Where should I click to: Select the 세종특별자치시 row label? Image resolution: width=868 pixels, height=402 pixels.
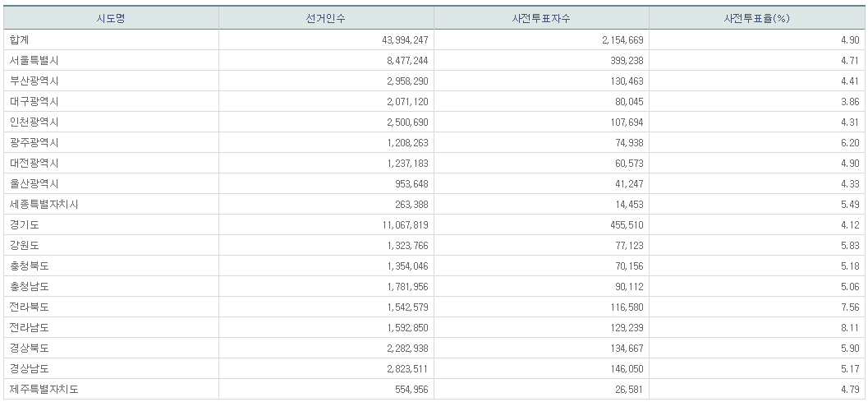44,204
